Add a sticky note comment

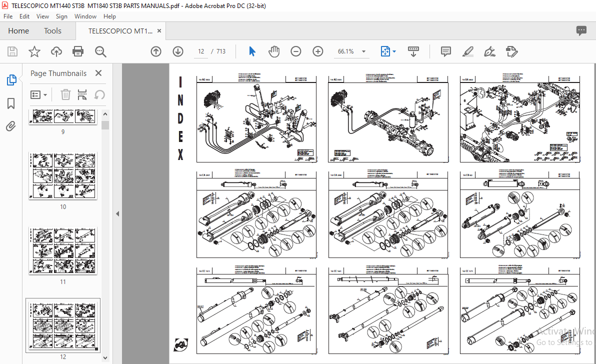click(x=446, y=51)
